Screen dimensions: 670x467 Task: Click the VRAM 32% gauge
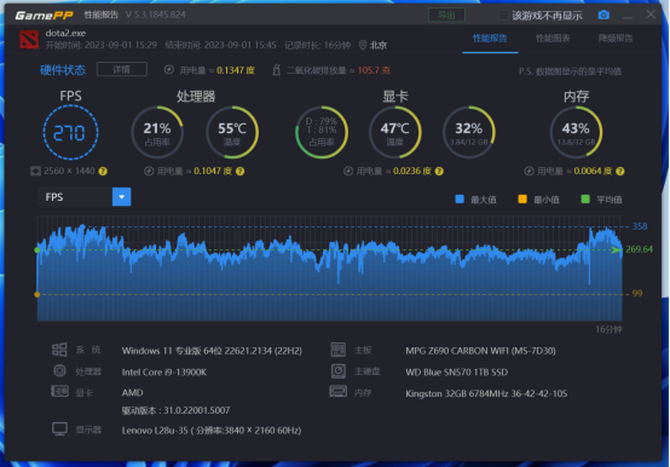469,132
